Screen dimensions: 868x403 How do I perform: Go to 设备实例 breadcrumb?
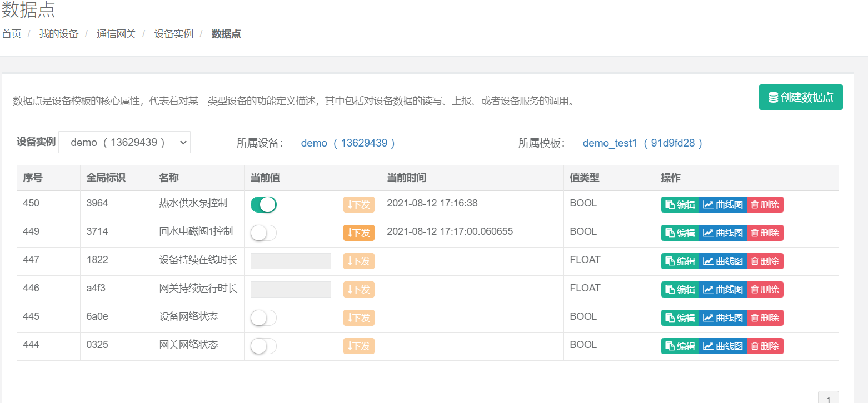[x=174, y=34]
